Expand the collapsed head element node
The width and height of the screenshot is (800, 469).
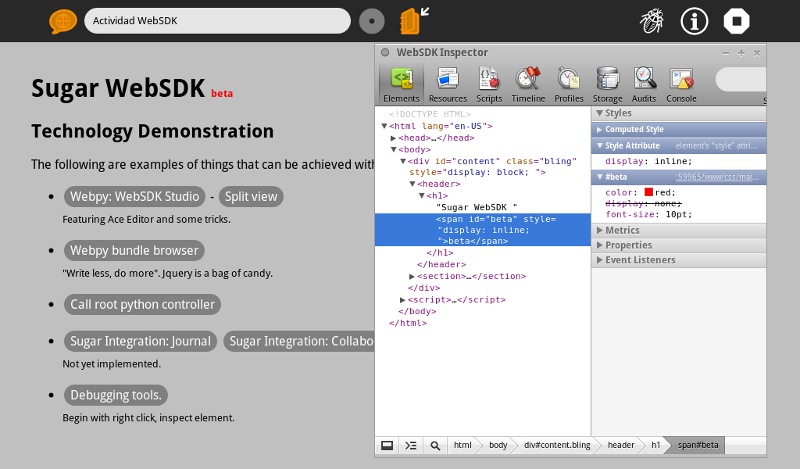[394, 138]
